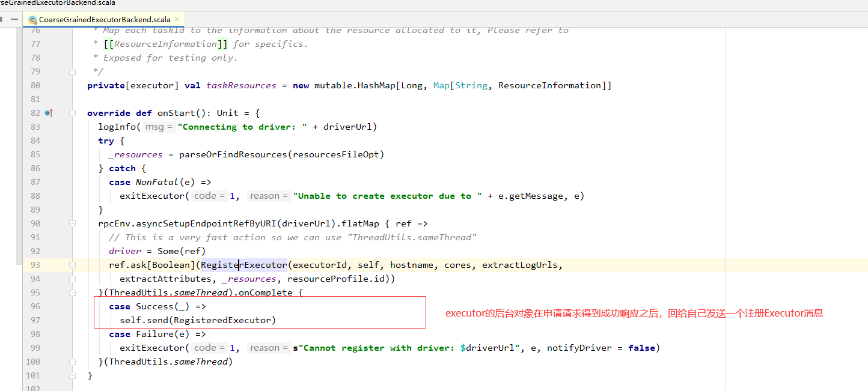Click line number 97 in the gutter
868x391 pixels.
(x=35, y=320)
